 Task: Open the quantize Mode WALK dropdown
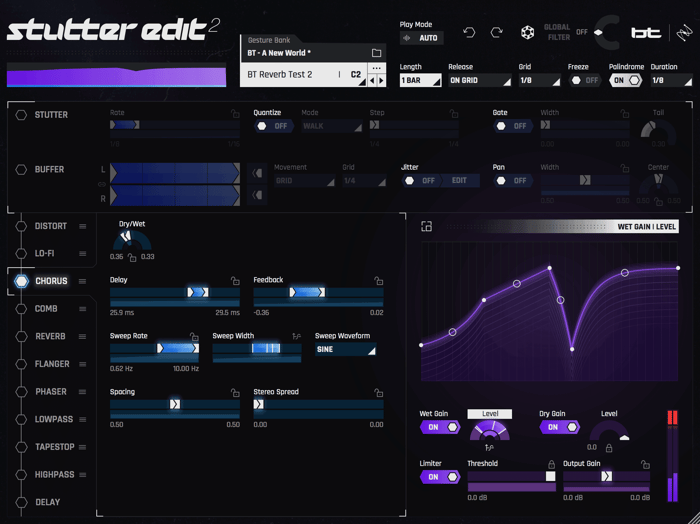tap(332, 126)
